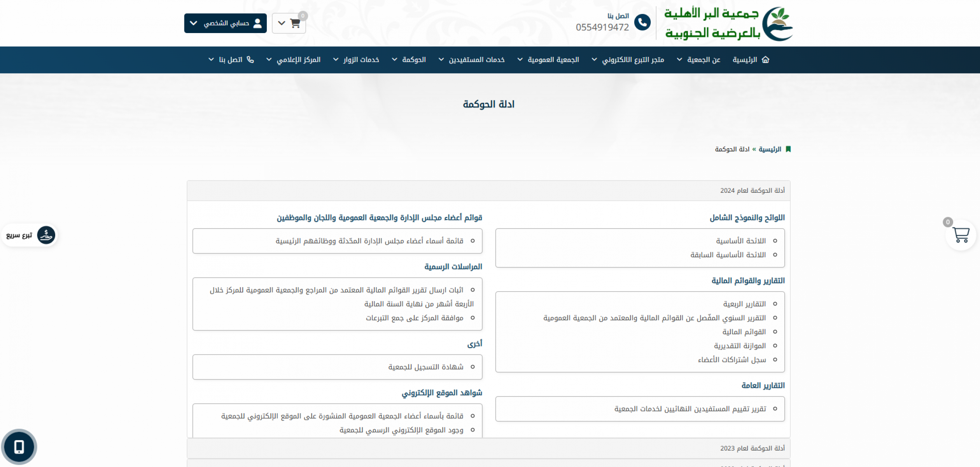This screenshot has width=980, height=467.
Task: Open the المركز الإعلامي menu item
Action: coord(298,60)
